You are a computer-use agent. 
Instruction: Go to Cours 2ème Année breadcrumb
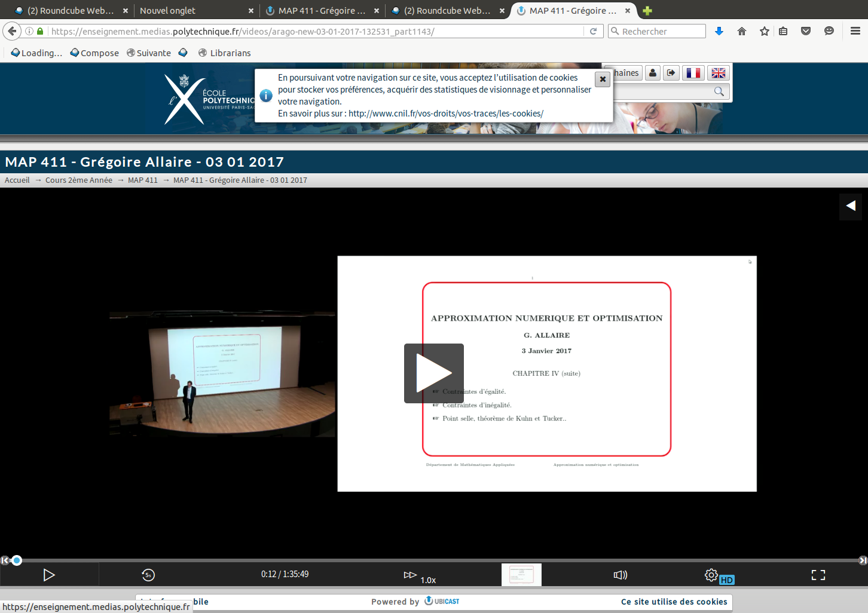(79, 180)
